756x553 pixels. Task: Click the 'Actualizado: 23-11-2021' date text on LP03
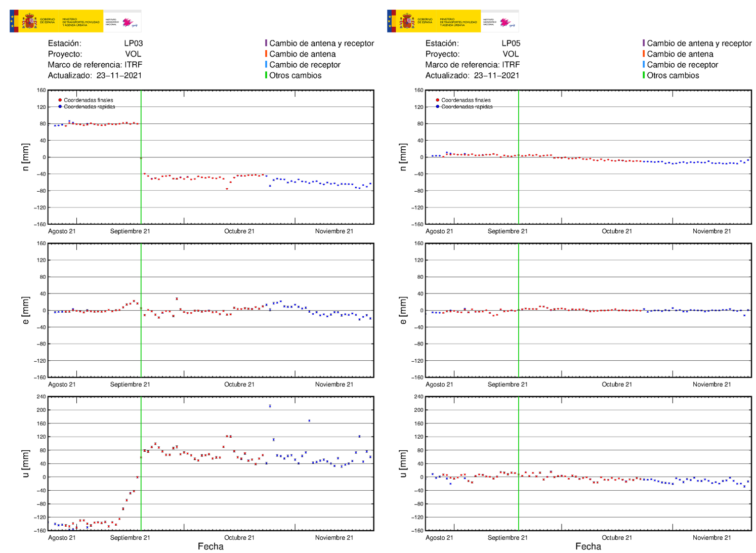pos(94,75)
